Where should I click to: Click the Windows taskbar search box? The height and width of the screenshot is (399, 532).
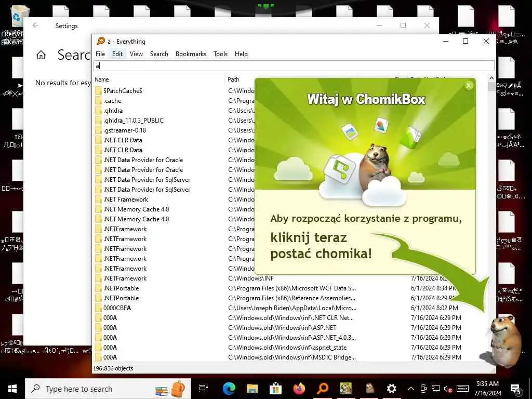click(x=108, y=389)
